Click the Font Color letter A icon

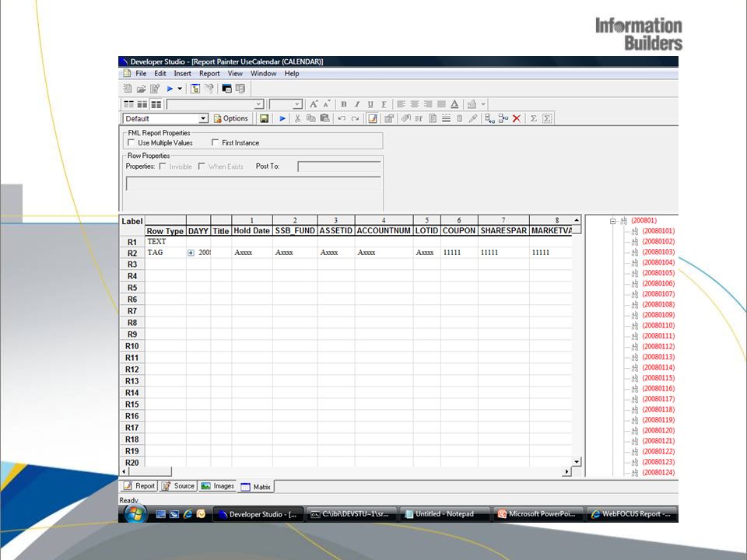click(x=454, y=104)
